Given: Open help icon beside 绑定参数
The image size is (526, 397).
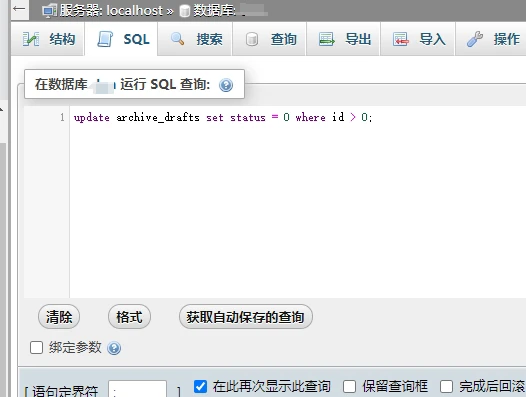Looking at the screenshot, I should click(x=114, y=348).
